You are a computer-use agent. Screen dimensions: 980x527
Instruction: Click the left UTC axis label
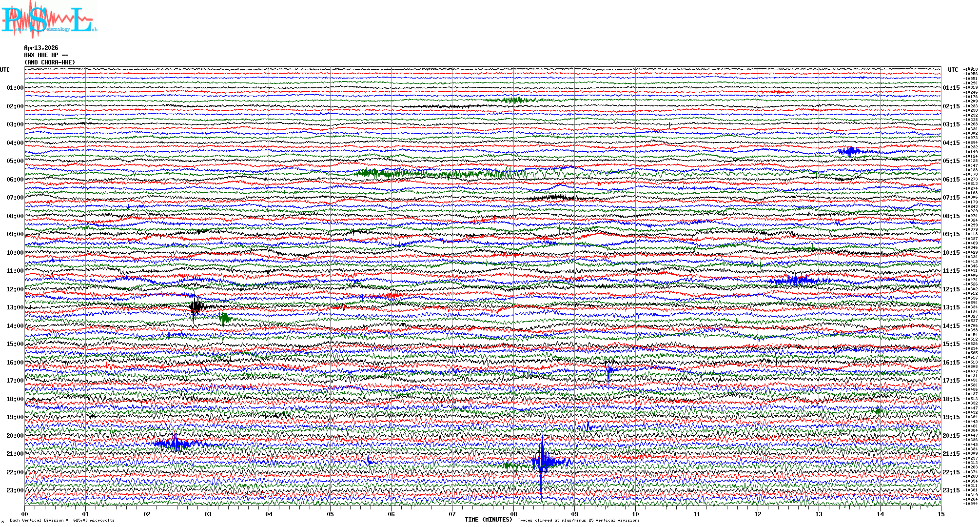pyautogui.click(x=5, y=70)
